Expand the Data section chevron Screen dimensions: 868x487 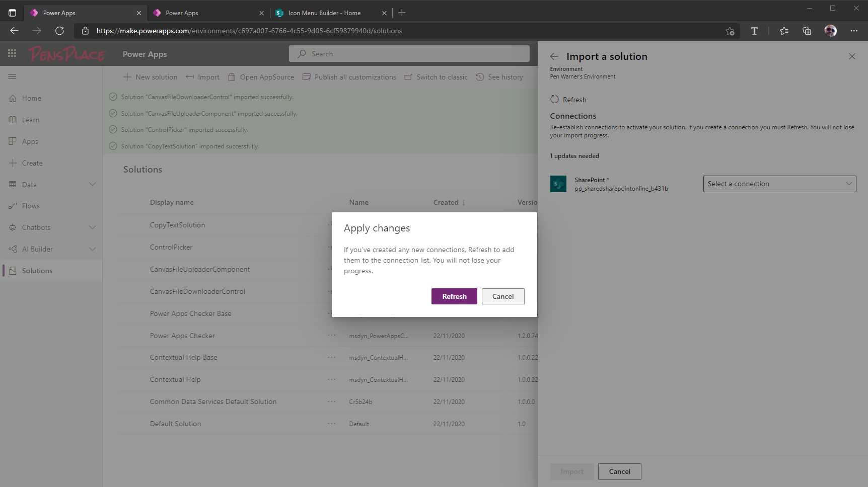click(x=92, y=184)
